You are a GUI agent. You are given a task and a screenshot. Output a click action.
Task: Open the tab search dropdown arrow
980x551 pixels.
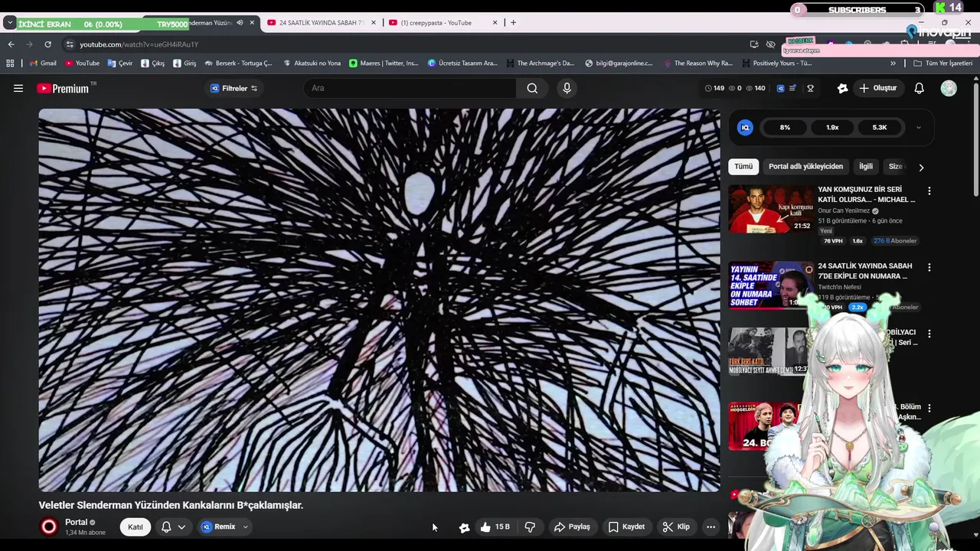[x=10, y=23]
